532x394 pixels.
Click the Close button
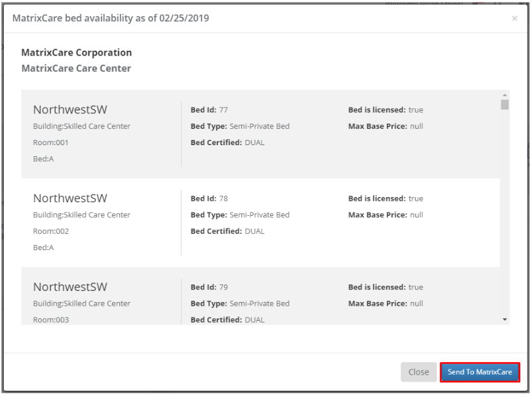pos(419,372)
